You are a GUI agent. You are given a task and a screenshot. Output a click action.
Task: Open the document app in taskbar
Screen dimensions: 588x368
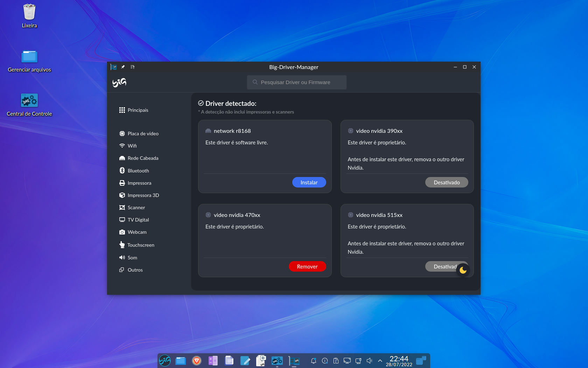229,361
